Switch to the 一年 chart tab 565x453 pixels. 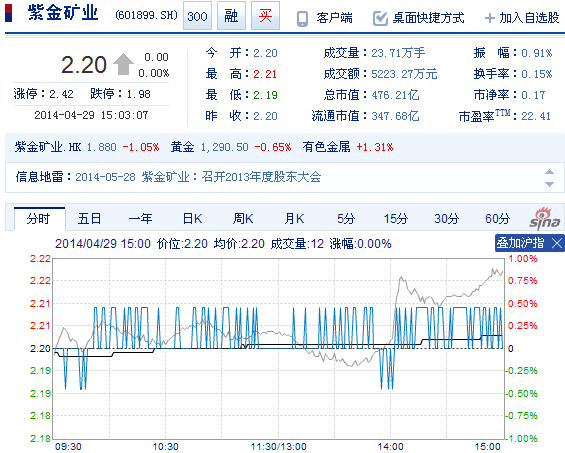click(141, 219)
